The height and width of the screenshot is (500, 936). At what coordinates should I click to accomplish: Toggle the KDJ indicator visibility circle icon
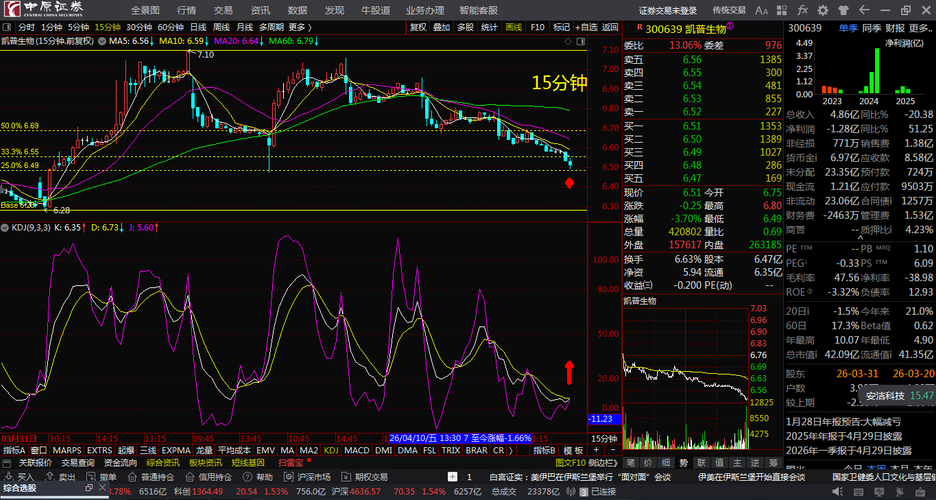(5, 228)
